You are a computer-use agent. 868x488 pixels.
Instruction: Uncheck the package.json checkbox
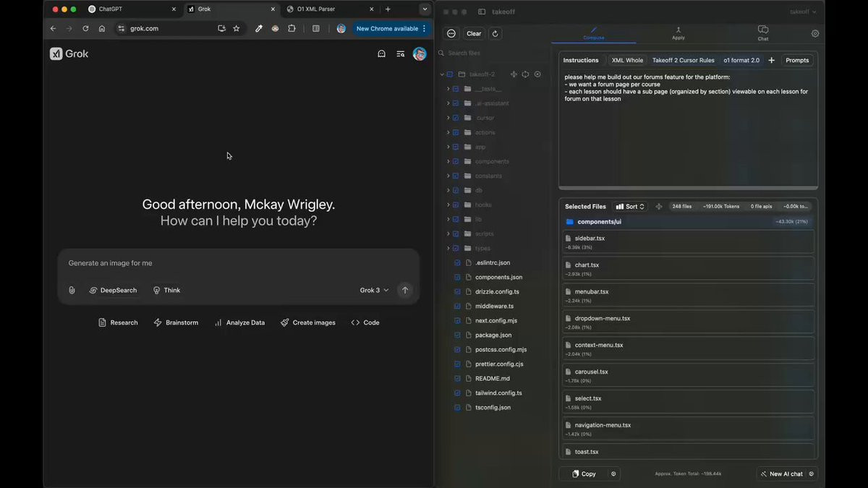coord(457,335)
